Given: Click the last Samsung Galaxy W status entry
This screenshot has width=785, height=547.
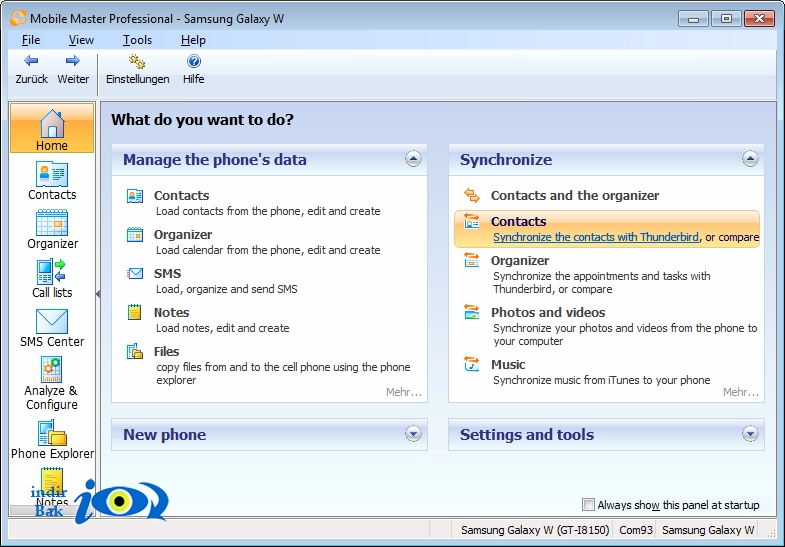Looking at the screenshot, I should pyautogui.click(x=708, y=530).
